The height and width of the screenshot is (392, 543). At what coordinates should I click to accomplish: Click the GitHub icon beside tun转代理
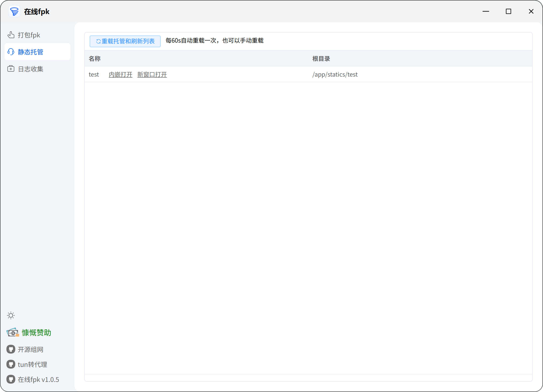tap(11, 364)
